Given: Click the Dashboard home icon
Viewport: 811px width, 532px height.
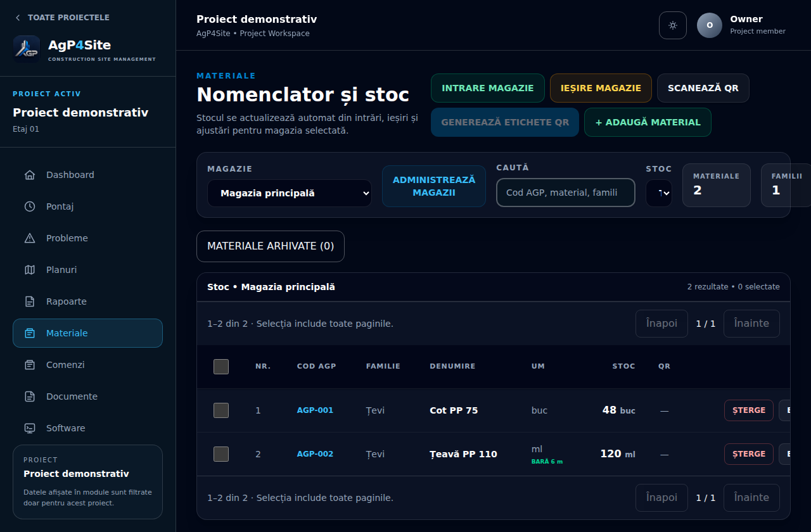Looking at the screenshot, I should tap(30, 175).
